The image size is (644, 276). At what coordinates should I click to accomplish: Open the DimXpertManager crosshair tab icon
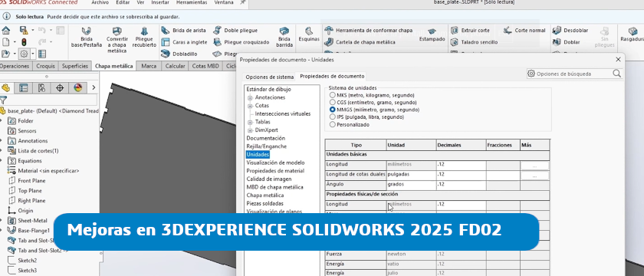60,87
